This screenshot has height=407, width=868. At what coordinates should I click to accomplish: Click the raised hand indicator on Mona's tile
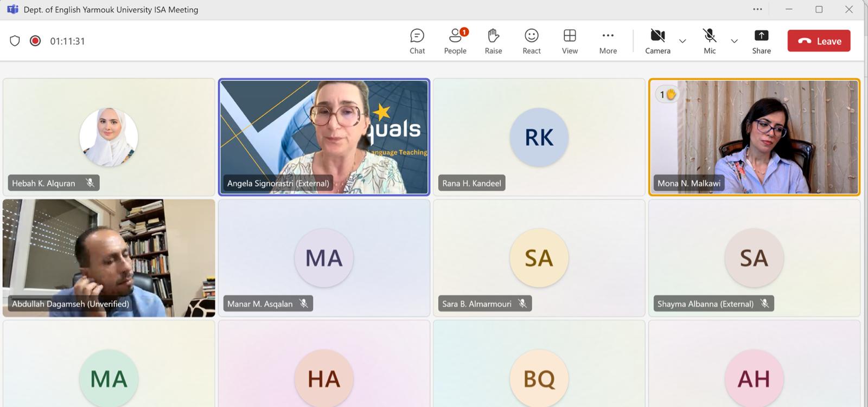point(667,94)
